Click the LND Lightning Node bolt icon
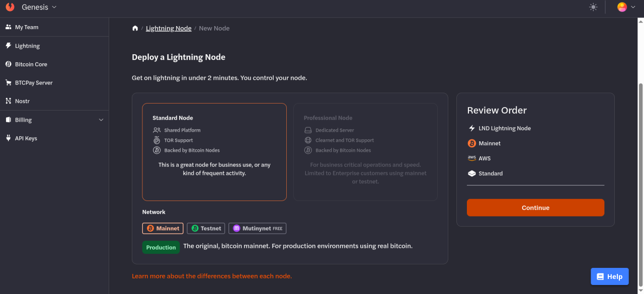Image resolution: width=644 pixels, height=294 pixels. (x=471, y=128)
